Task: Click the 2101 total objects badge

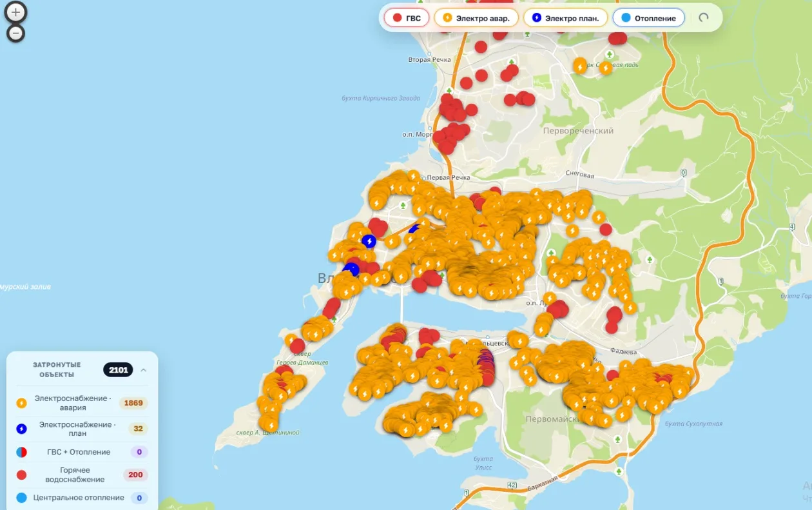Action: pyautogui.click(x=118, y=370)
